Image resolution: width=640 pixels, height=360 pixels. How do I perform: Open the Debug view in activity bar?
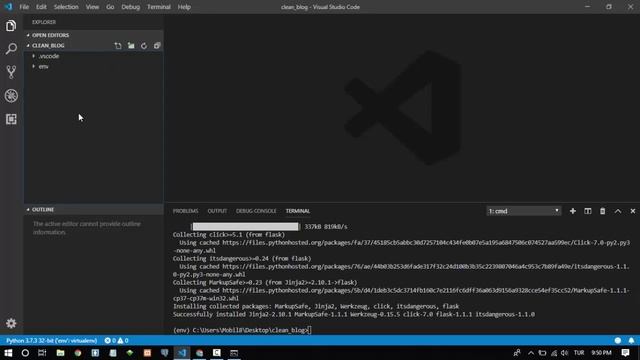(11, 96)
